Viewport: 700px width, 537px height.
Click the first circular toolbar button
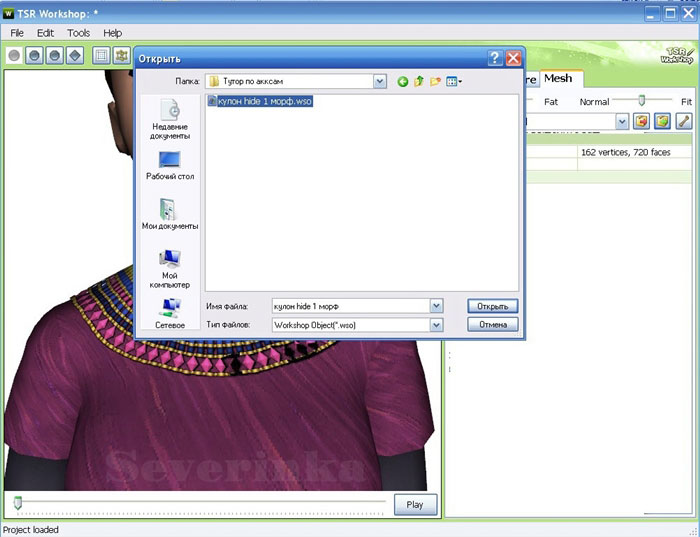[x=14, y=56]
